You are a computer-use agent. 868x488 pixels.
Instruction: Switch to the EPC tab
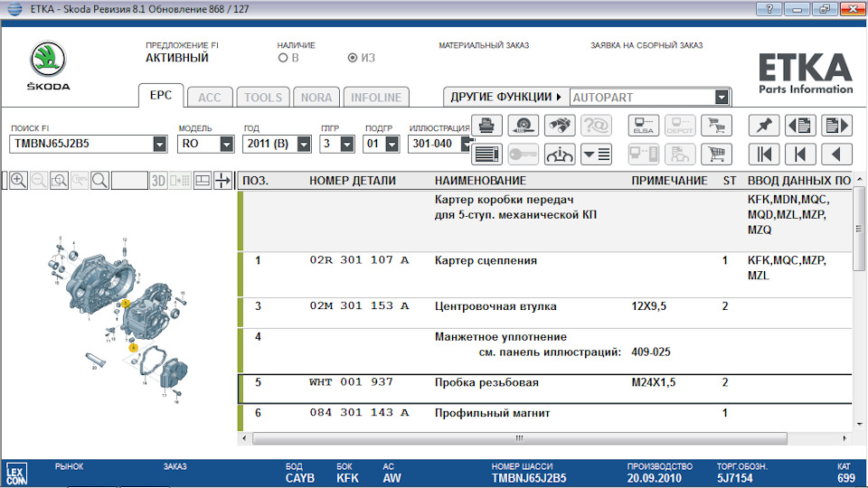[x=161, y=95]
